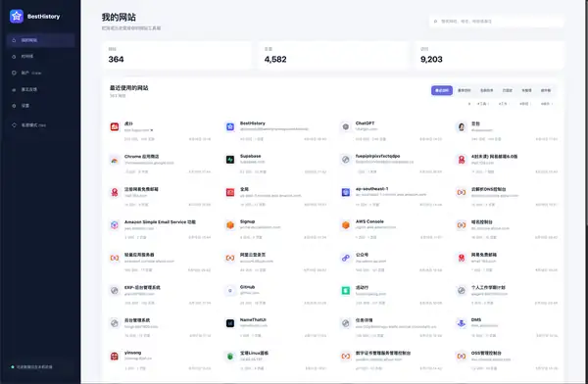The height and width of the screenshot is (384, 588).
Task: Open the OSS管理控制台 site icon
Action: [462, 357]
